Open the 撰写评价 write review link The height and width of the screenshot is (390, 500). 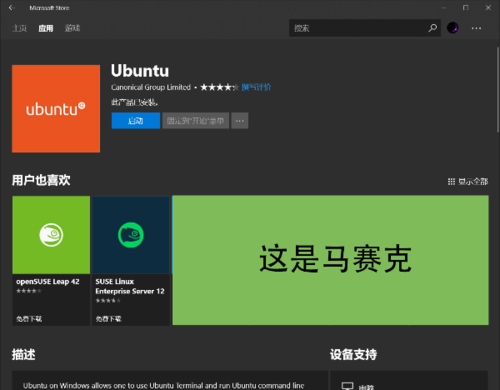click(x=256, y=87)
